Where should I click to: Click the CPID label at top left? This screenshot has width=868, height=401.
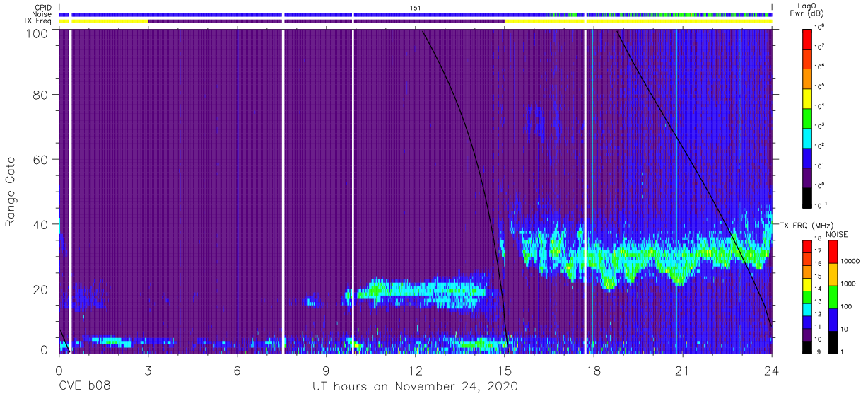[43, 7]
